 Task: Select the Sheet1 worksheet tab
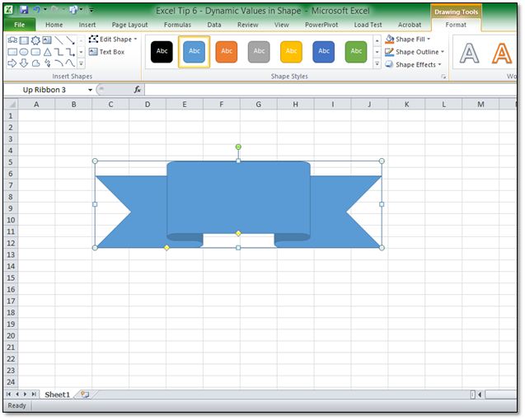tap(57, 394)
